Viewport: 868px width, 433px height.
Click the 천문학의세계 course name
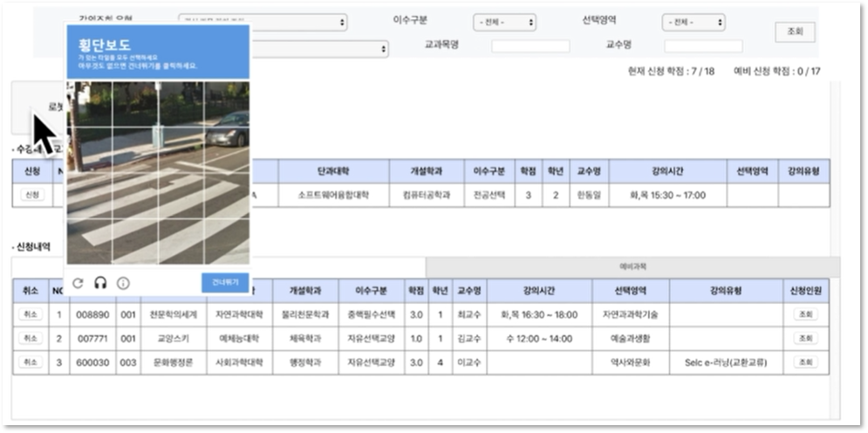(174, 314)
